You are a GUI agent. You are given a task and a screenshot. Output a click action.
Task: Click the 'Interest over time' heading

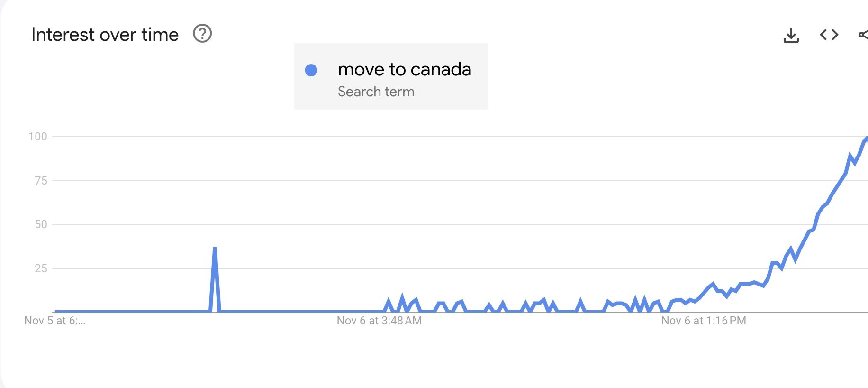(x=105, y=35)
